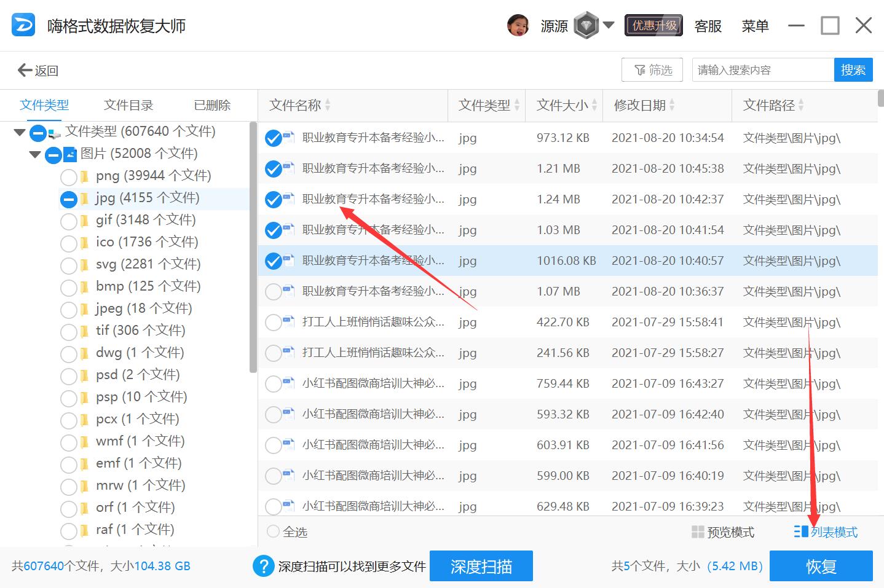Toggle checkbox for 文件类型 root node

click(x=38, y=132)
